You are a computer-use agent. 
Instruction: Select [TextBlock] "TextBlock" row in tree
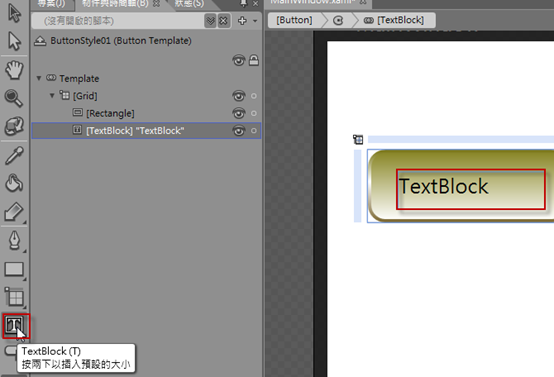(147, 131)
